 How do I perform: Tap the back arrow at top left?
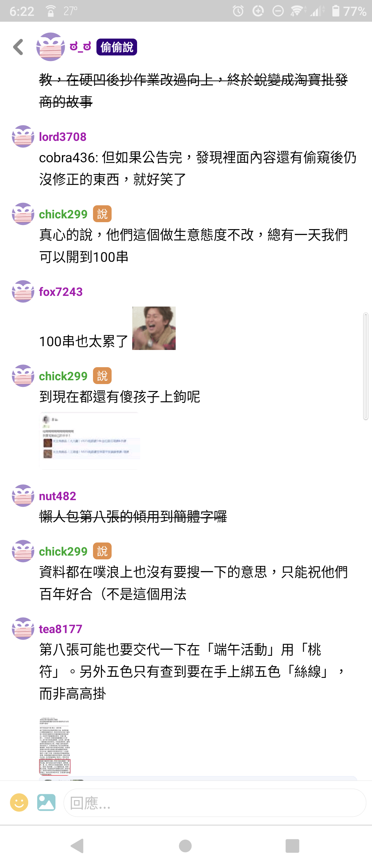click(x=18, y=47)
